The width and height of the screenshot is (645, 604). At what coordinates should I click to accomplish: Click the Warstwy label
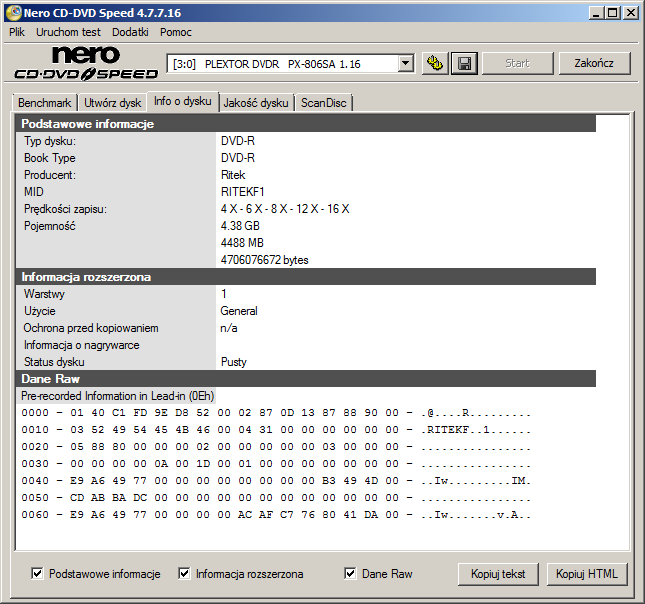tap(44, 294)
